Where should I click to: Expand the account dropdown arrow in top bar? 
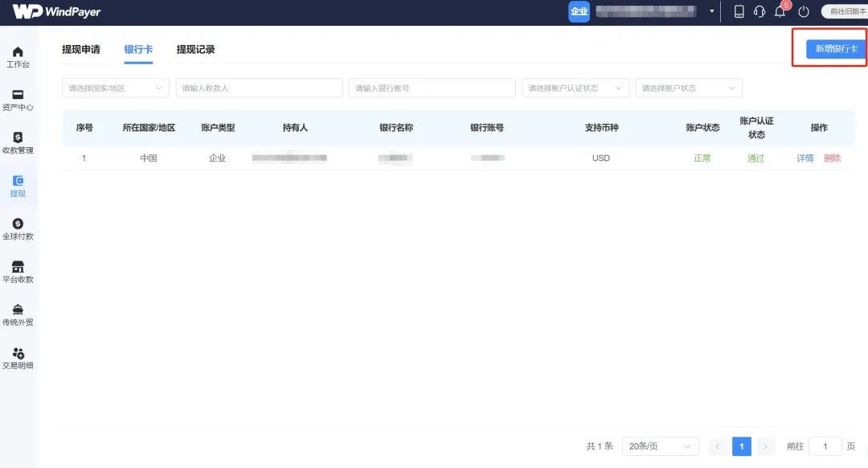(710, 11)
